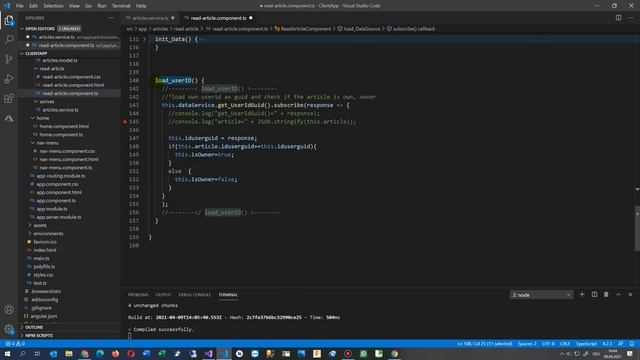The height and width of the screenshot is (360, 640).
Task: Click ReadArticleComponent in the breadcrumb
Action: (x=306, y=29)
